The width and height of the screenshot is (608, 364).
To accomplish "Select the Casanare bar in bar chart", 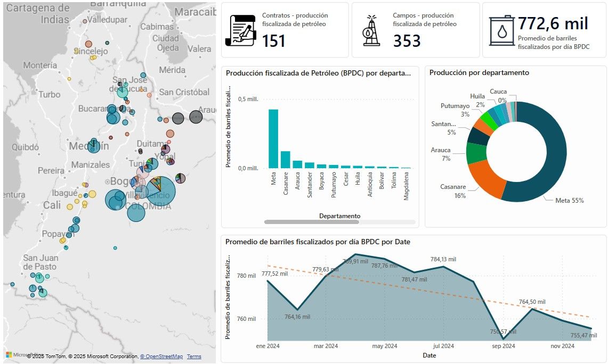I will coord(286,159).
